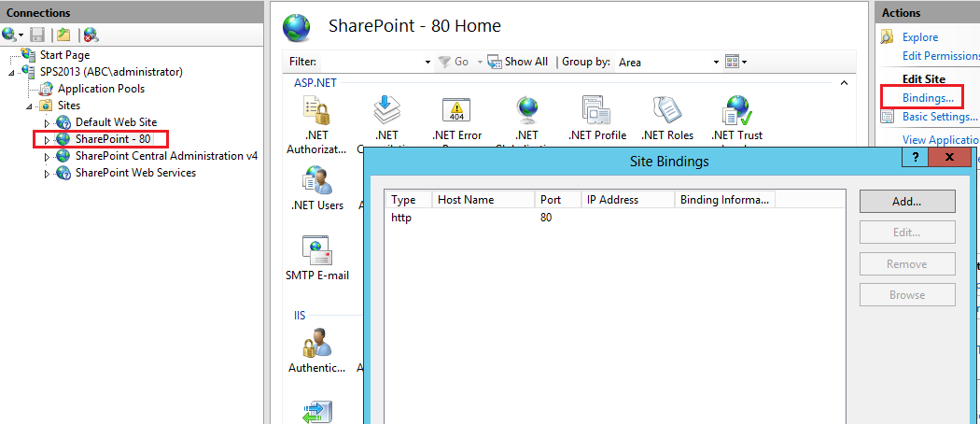Click the Explore folder icon in Actions
The image size is (980, 424).
tap(888, 37)
